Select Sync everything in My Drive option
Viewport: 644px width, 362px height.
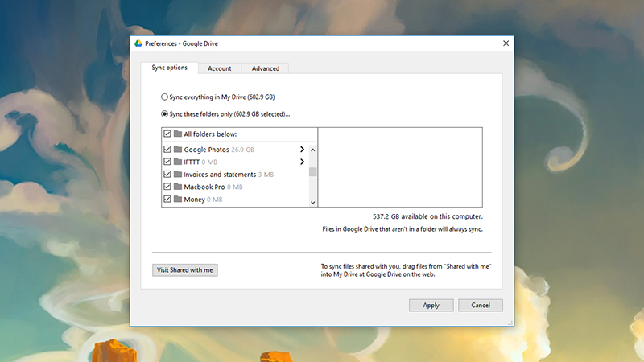click(164, 97)
